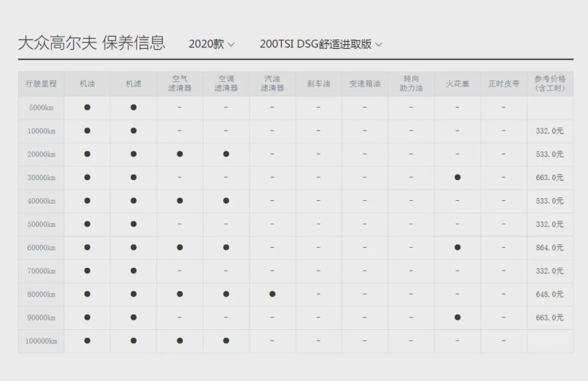Viewport: 588px width, 381px height.
Task: Click the 空气滤清器 dot in the 40000km row
Action: pos(179,201)
